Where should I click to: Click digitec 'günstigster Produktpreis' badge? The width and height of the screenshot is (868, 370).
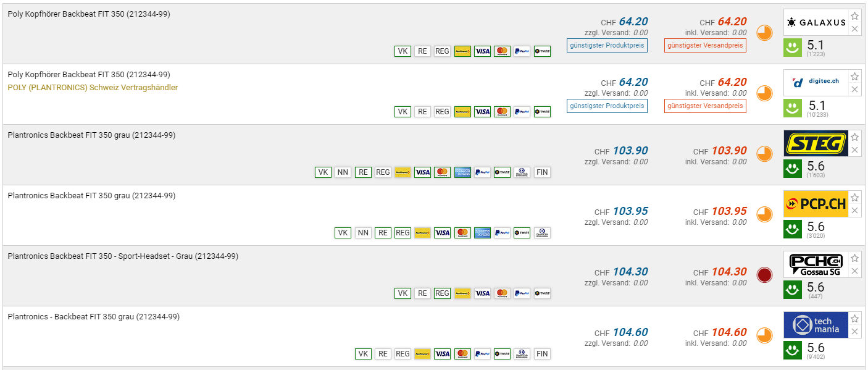pos(607,106)
